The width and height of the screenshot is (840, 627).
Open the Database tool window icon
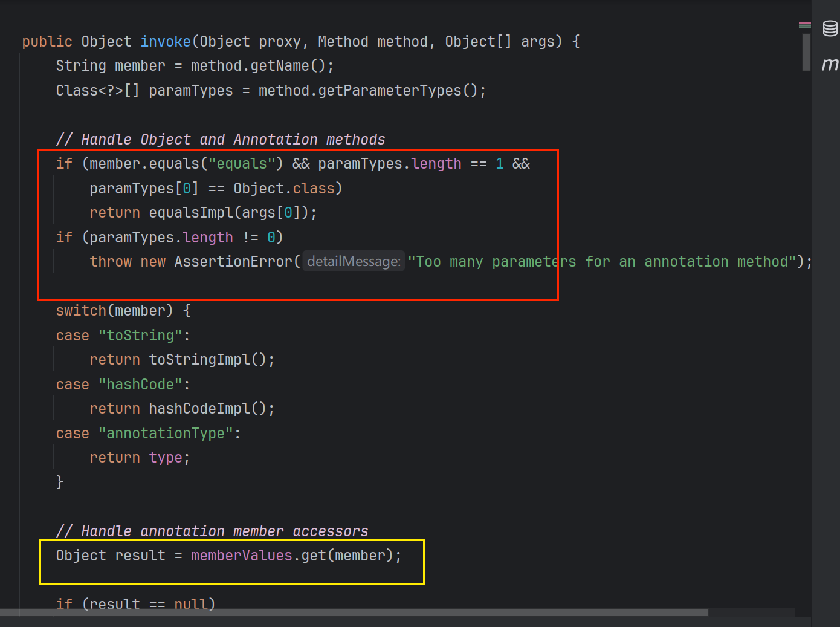coord(830,28)
